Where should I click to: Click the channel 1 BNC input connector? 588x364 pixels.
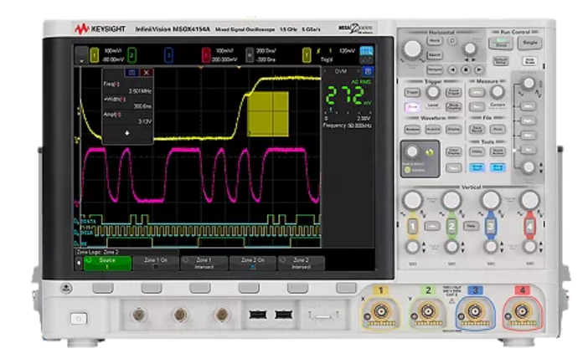tap(381, 311)
